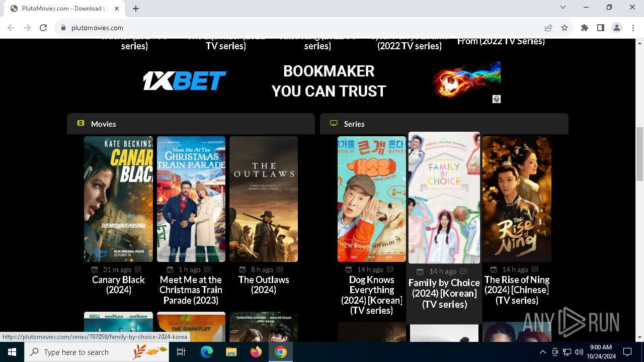Click the calendar icon under Meet Me at Christmas
This screenshot has height=362, width=644.
pos(170,269)
